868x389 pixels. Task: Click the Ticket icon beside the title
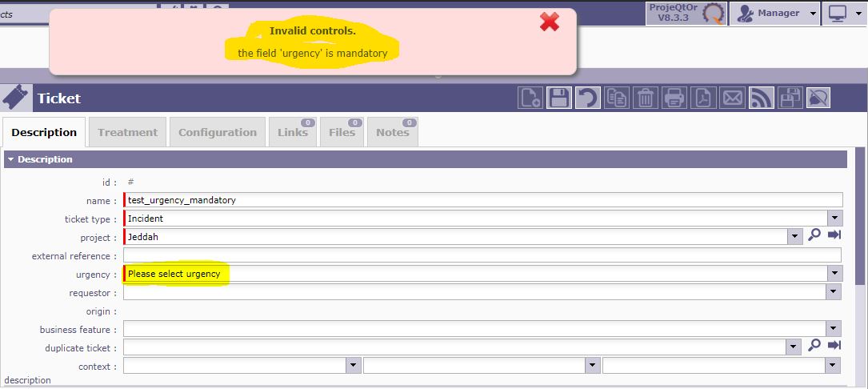(15, 98)
